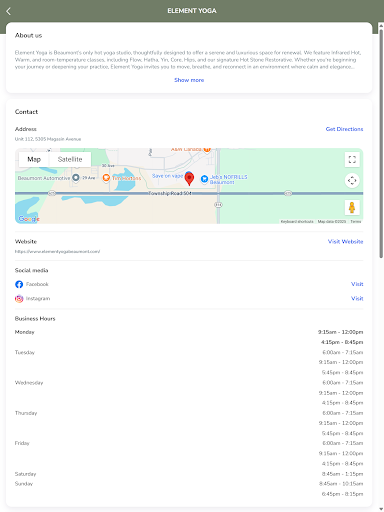Screen dimensions: 384x512
Task: Click the Tim Hortons map marker
Action: point(106,178)
